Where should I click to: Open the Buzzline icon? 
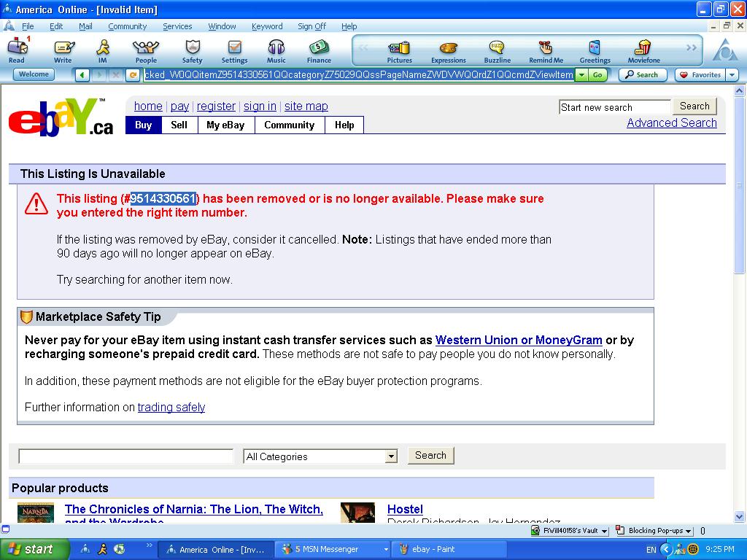498,52
